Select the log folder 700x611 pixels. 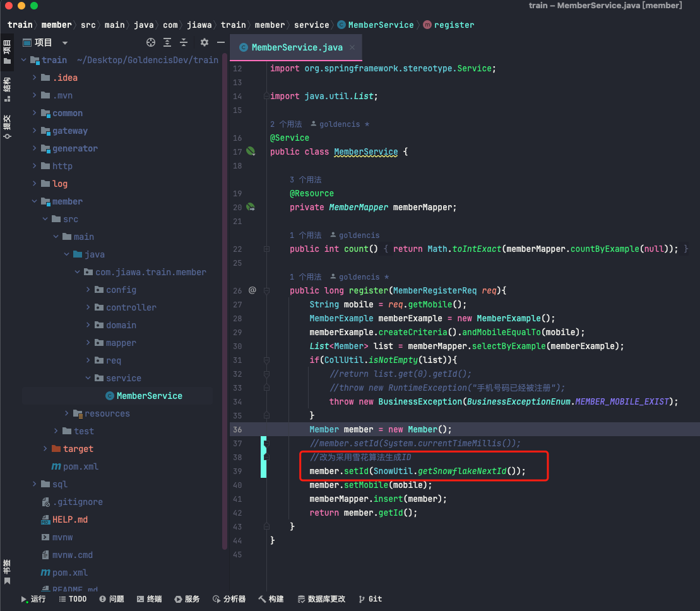[54, 184]
